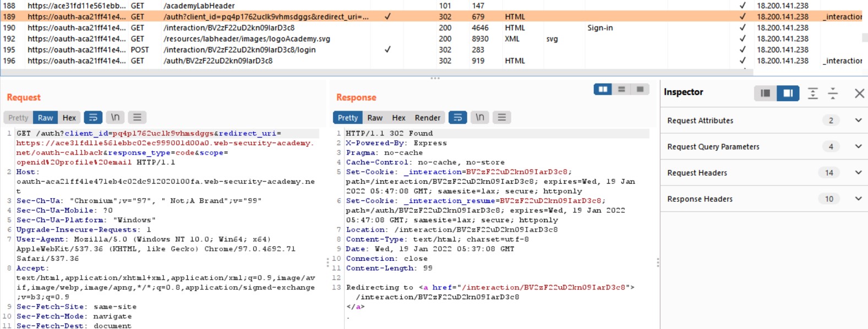Click the Request Attributes label
The height and width of the screenshot is (329, 868).
pos(700,120)
